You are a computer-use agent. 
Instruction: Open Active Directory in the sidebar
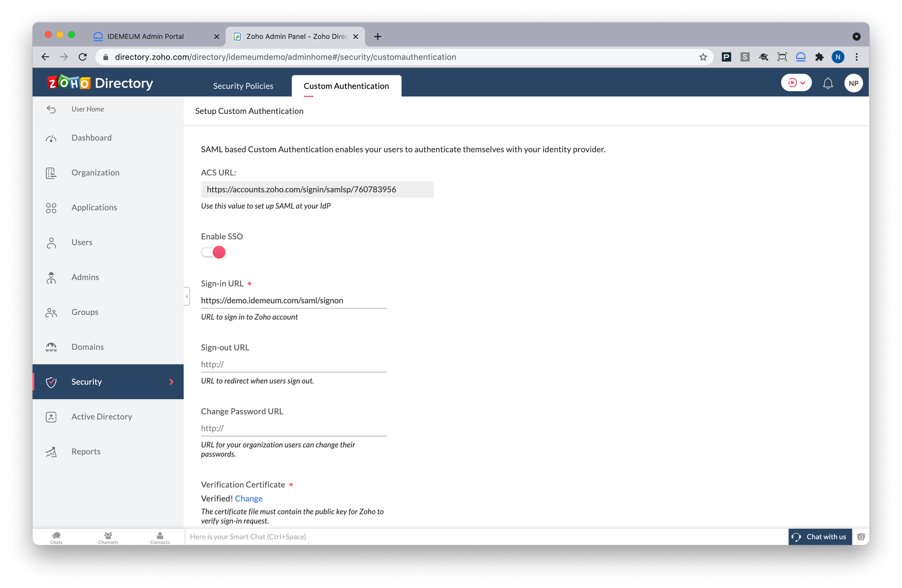click(x=108, y=417)
